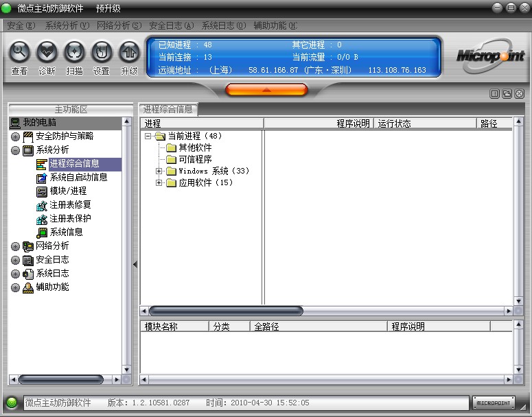
Task: Select 系统信息 in the sidebar tree
Action: (66, 233)
